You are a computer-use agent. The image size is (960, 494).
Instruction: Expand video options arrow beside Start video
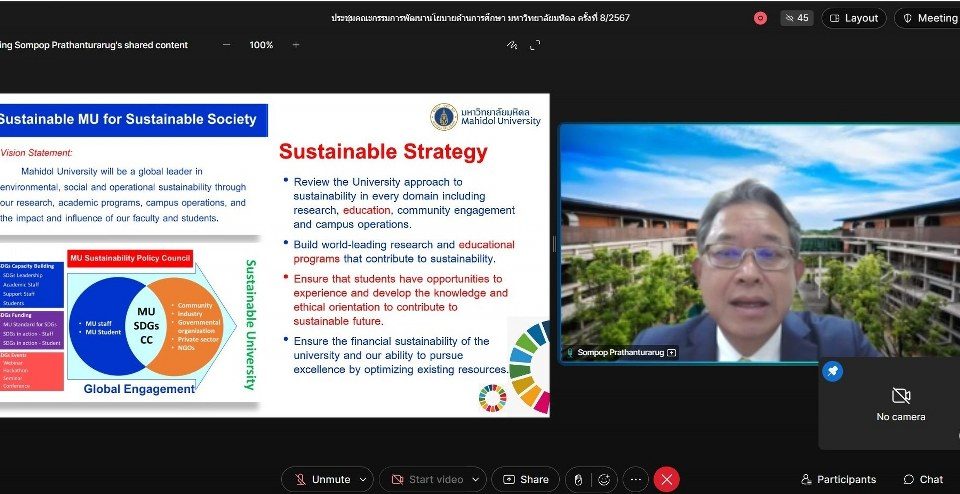point(476,479)
